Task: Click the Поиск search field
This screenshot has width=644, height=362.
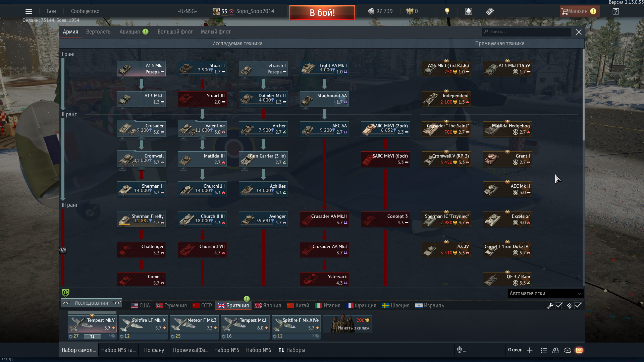Action: tap(527, 32)
